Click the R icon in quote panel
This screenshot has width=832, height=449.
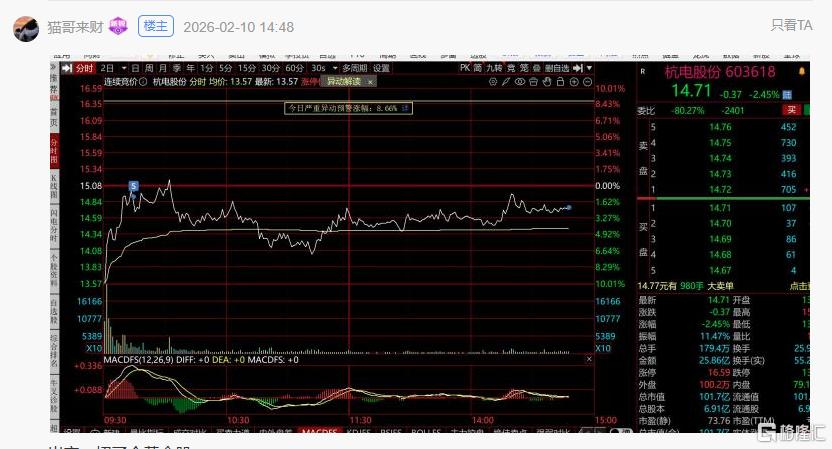643,71
